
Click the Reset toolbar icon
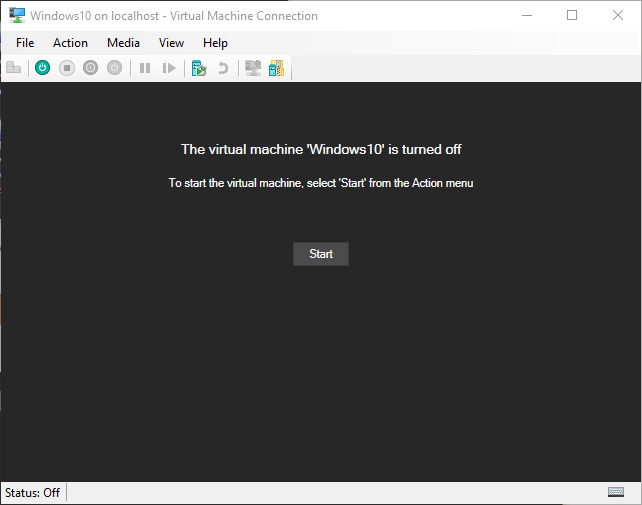tap(169, 68)
